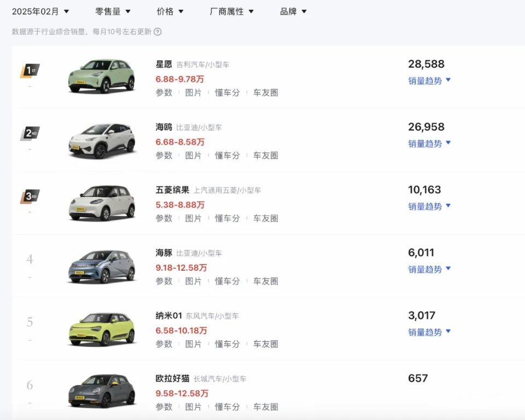Open the blue 海豚 car thumbnail

click(102, 267)
